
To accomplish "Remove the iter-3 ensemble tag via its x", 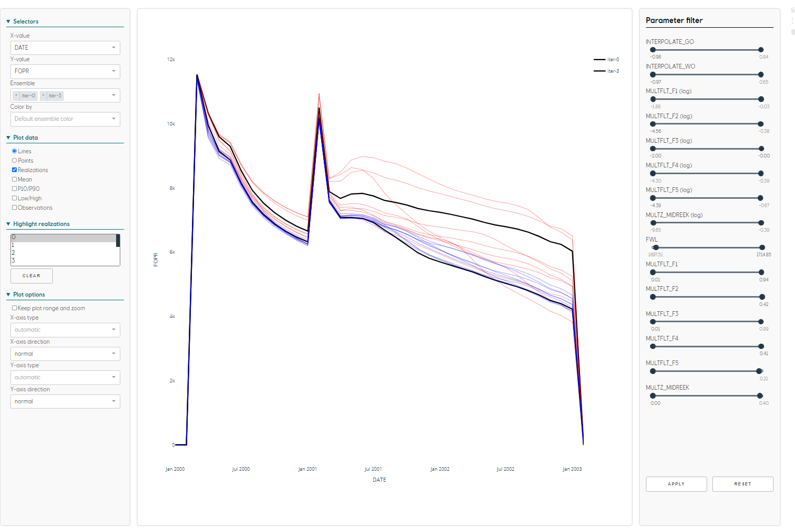I will click(43, 95).
